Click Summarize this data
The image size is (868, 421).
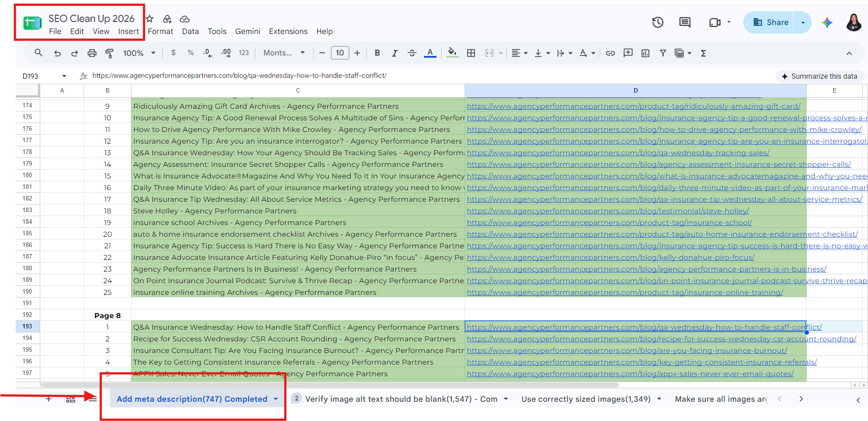[x=819, y=76]
